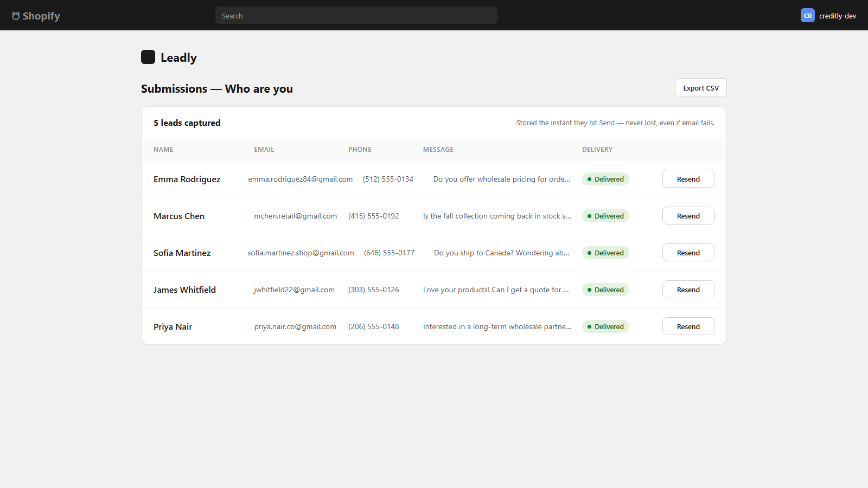Select the name James Whitfield
This screenshot has width=868, height=488.
(x=184, y=290)
